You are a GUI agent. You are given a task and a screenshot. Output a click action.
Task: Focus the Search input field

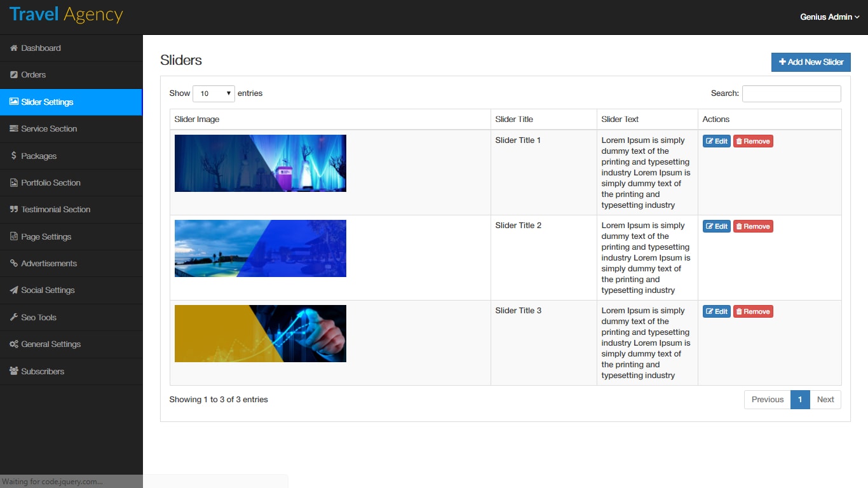click(791, 93)
